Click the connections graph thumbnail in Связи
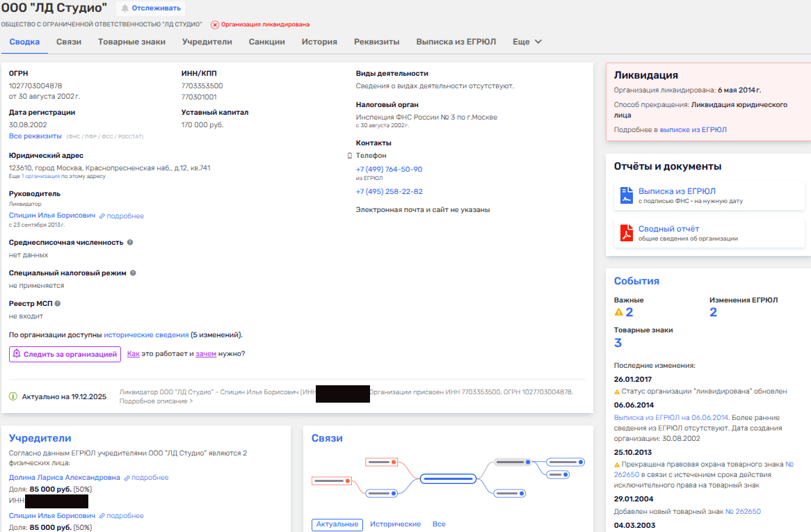The image size is (811, 532). (x=449, y=478)
